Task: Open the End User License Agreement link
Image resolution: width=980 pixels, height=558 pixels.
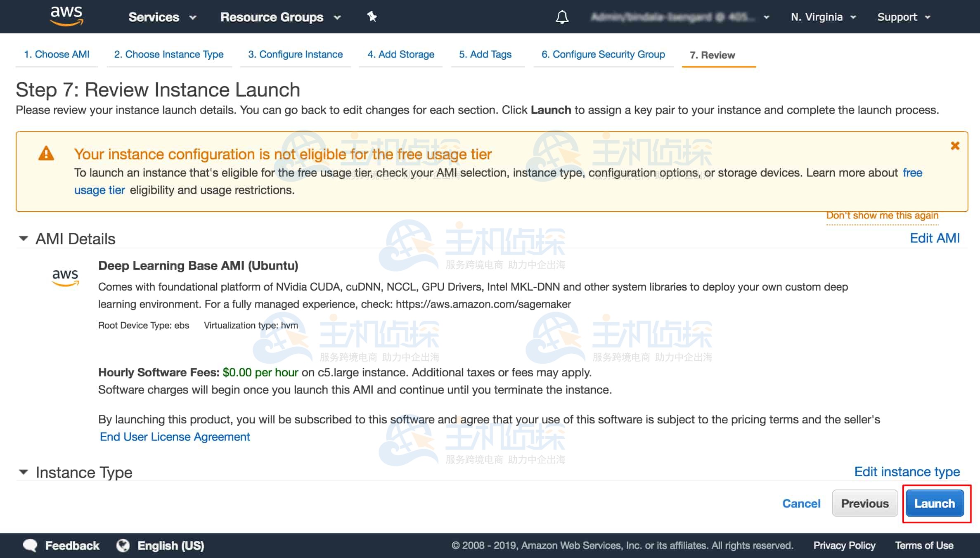Action: 175,437
